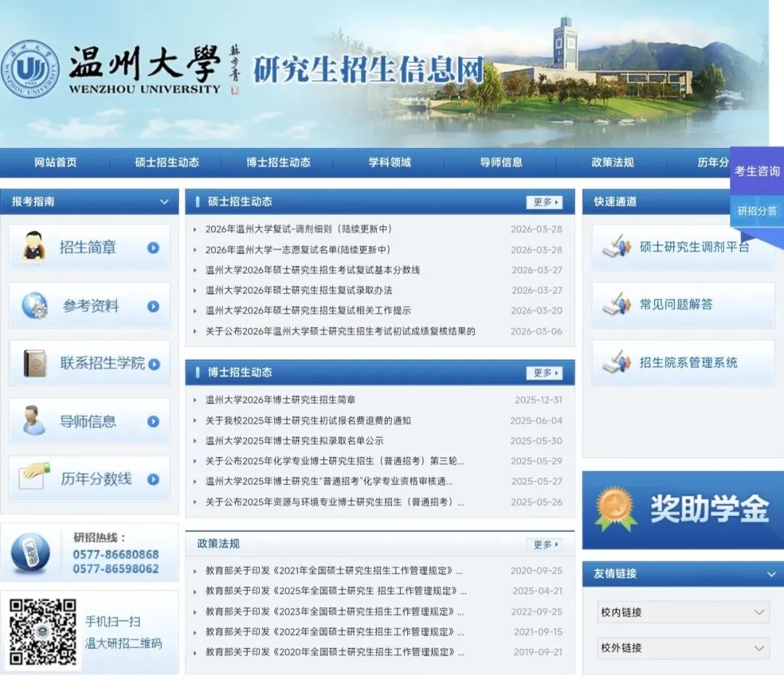Screen dimensions: 784x680
Task: Open the 校内链接 dropdown
Action: (683, 612)
